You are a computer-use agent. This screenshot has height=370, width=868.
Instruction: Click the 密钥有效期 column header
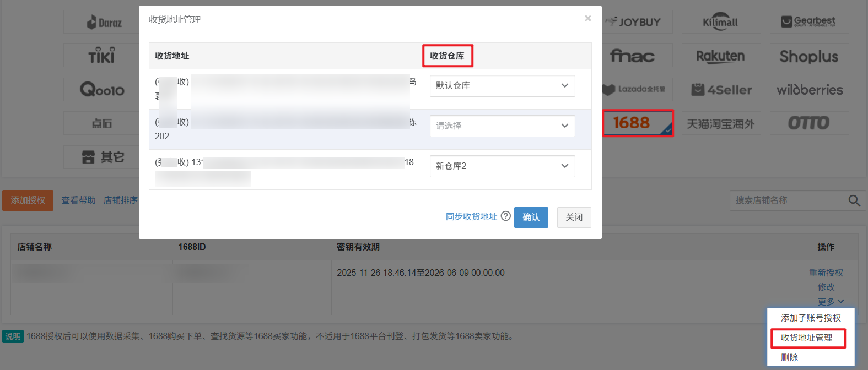point(358,247)
